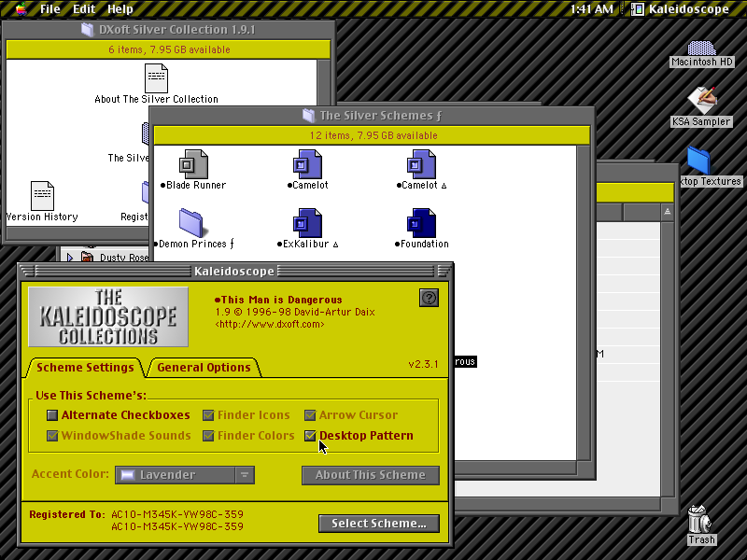This screenshot has width=747, height=560.
Task: Open the Kaleidoscope application menu
Action: pyautogui.click(x=681, y=8)
